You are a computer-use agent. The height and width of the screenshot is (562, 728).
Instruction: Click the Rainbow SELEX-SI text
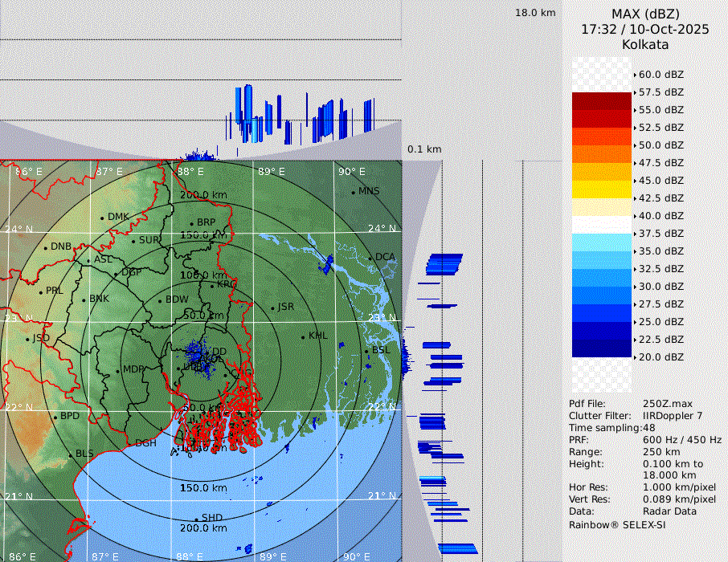(x=617, y=525)
